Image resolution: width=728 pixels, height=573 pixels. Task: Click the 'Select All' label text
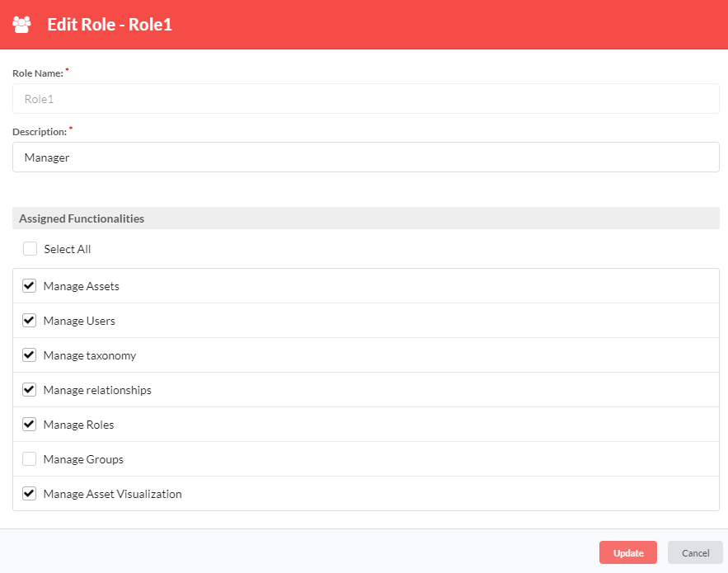[68, 249]
